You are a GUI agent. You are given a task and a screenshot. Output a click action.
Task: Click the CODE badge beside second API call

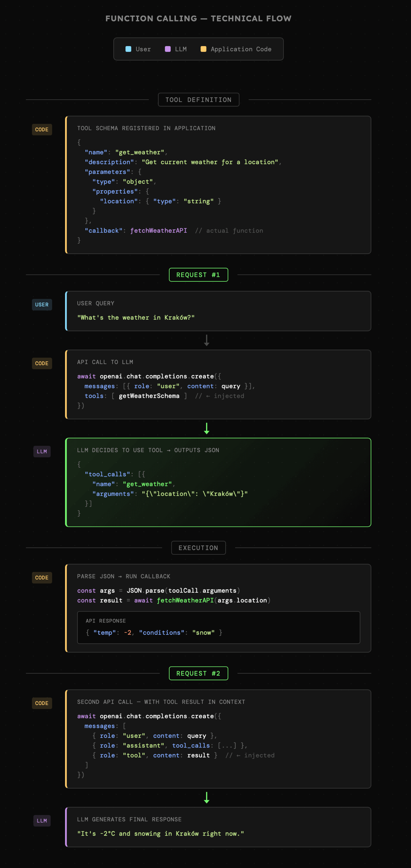point(42,703)
